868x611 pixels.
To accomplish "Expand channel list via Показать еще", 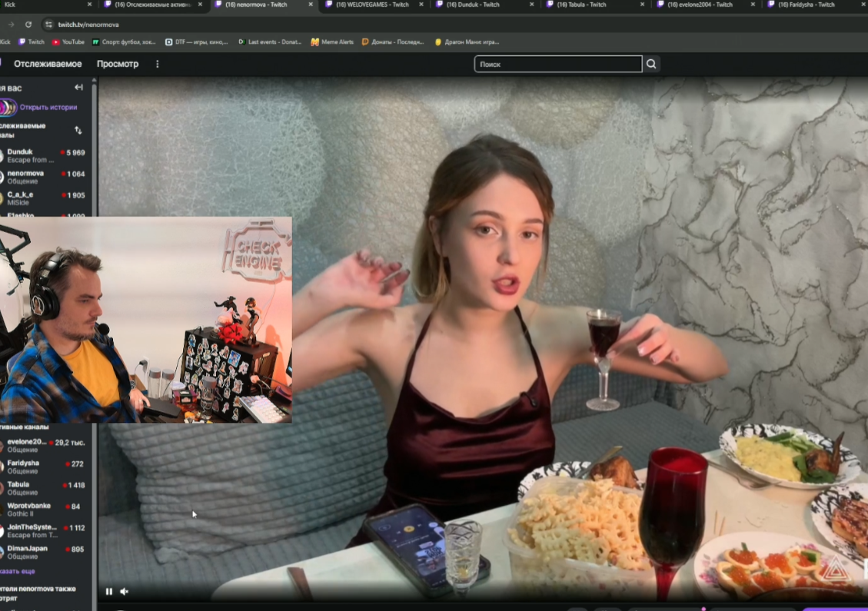I will pyautogui.click(x=17, y=571).
